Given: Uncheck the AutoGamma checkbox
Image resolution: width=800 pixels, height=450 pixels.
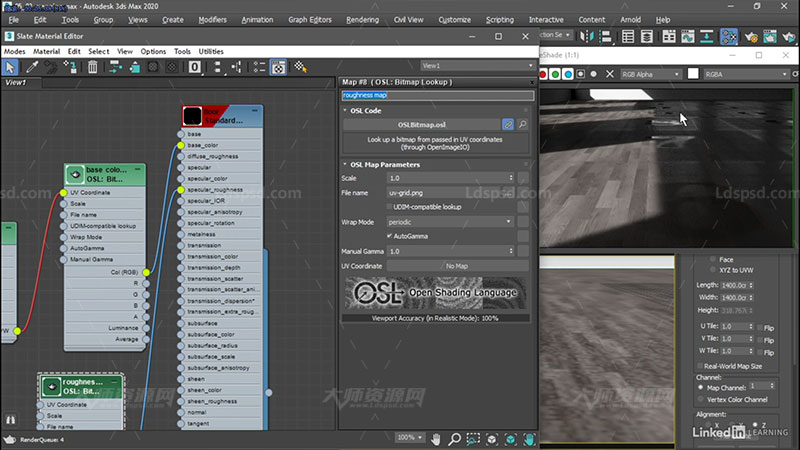Looking at the screenshot, I should pyautogui.click(x=389, y=236).
